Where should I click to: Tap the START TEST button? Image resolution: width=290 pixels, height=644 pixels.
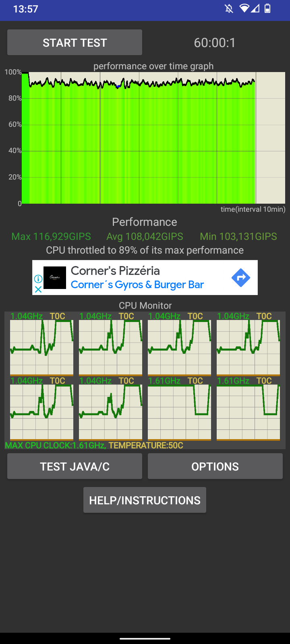75,42
